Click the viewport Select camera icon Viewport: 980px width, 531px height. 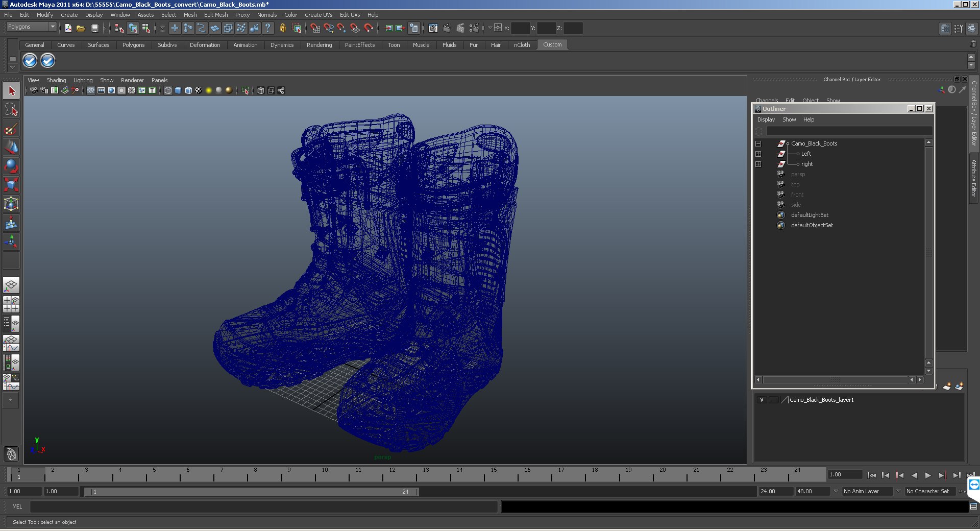pos(34,90)
